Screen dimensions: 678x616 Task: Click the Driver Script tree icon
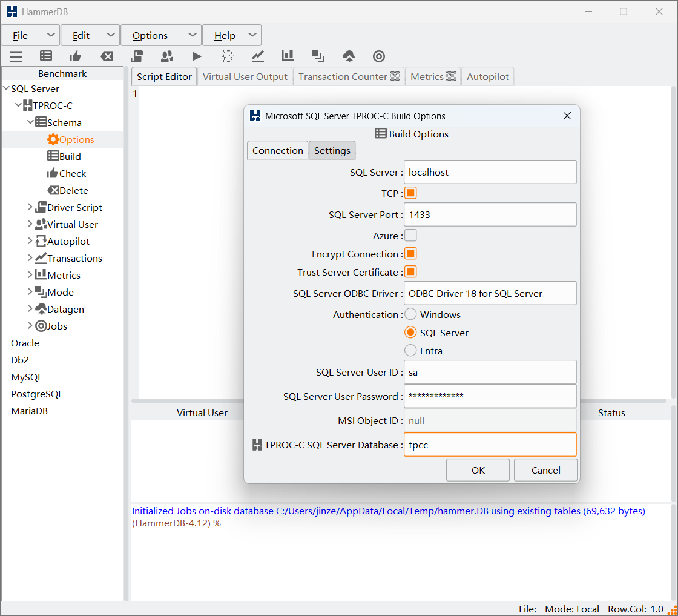[41, 208]
